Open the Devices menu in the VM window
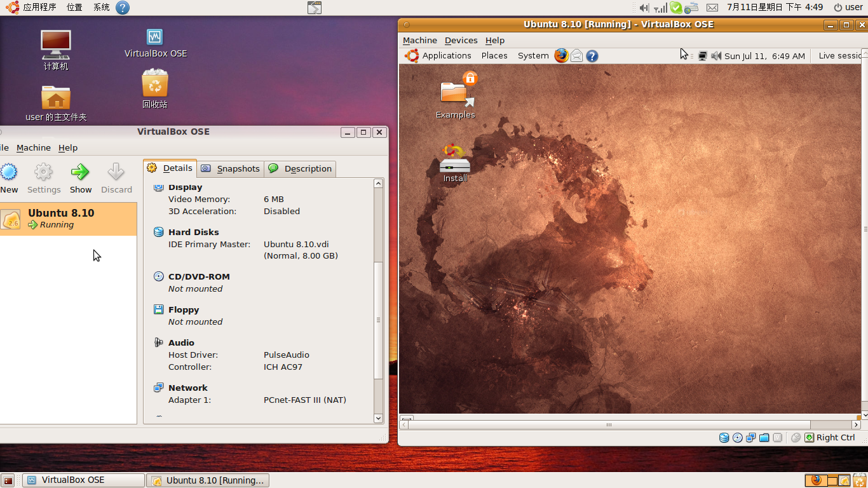868x488 pixels. pyautogui.click(x=461, y=40)
